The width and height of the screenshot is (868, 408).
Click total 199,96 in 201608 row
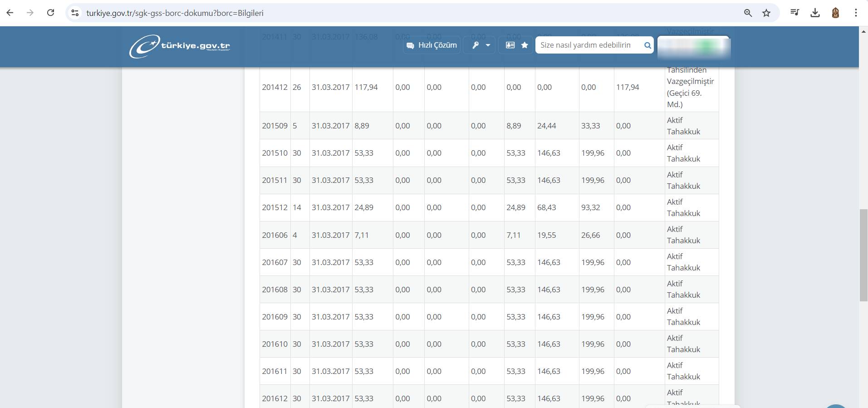click(x=593, y=290)
